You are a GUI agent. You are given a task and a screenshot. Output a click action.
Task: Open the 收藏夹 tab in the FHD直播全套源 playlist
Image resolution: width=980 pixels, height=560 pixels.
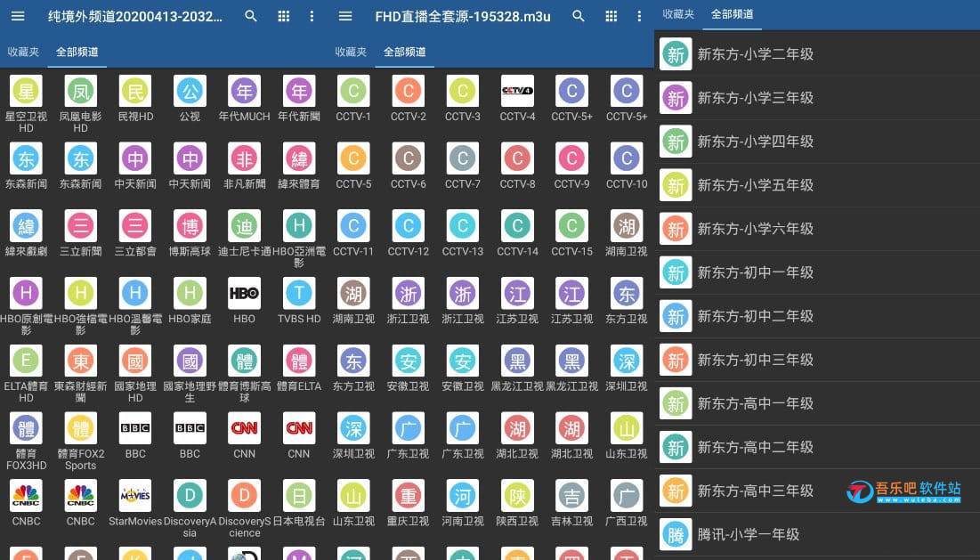351,52
